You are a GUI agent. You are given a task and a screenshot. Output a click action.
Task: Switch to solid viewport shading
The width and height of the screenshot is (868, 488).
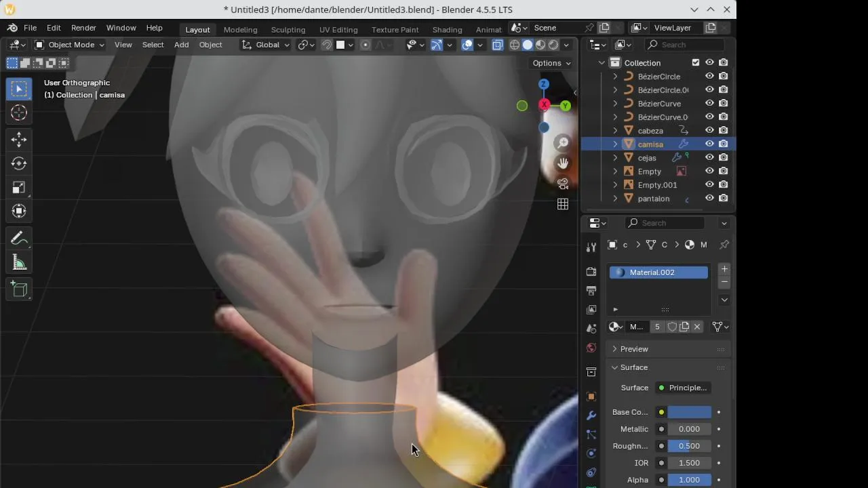(x=528, y=45)
